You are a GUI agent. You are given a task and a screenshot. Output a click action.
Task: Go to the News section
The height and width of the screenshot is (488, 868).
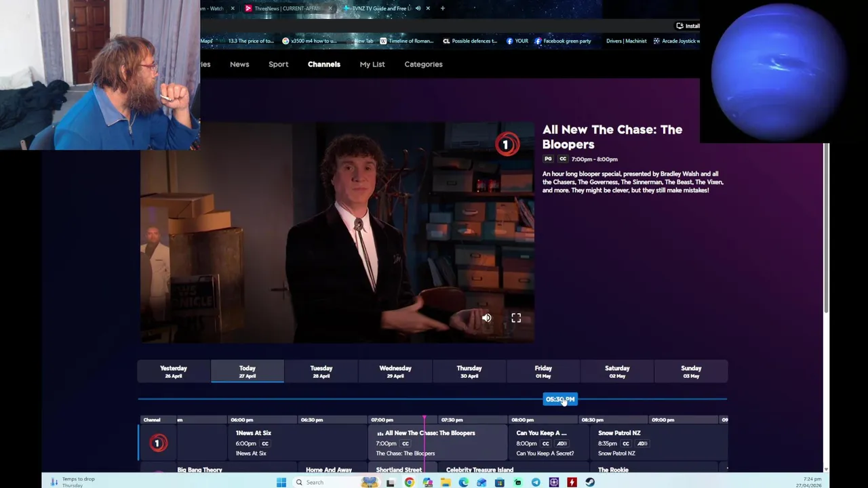(x=239, y=64)
